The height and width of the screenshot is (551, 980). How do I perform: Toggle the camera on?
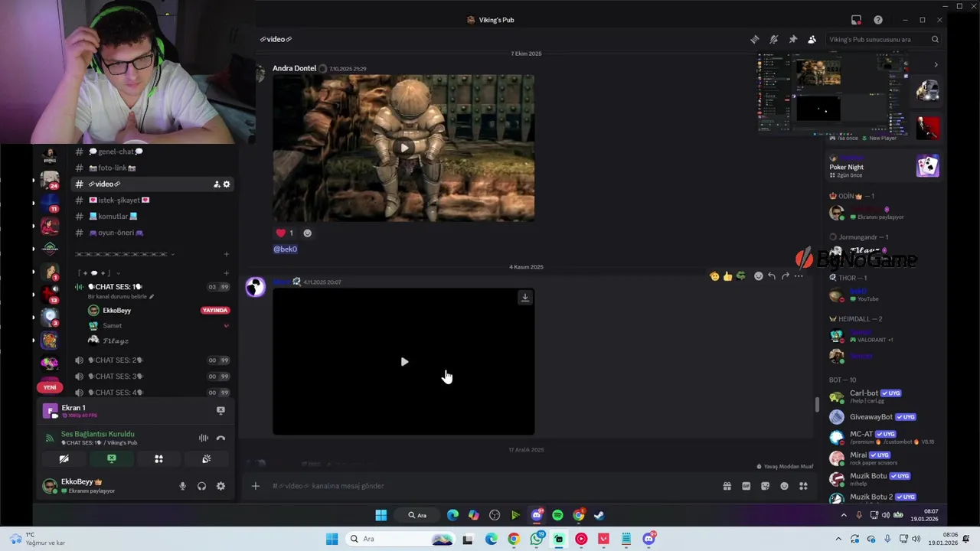pyautogui.click(x=64, y=459)
